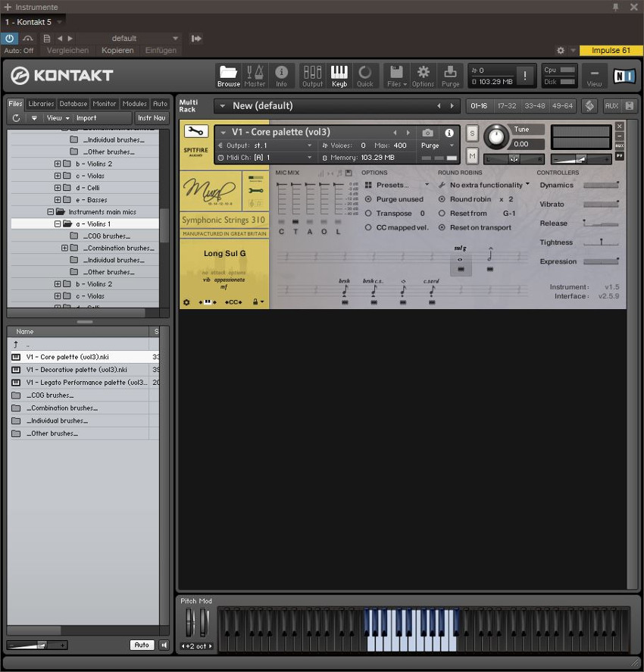Open the Purge menu in toolbar
This screenshot has height=672, width=644.
tap(450, 77)
